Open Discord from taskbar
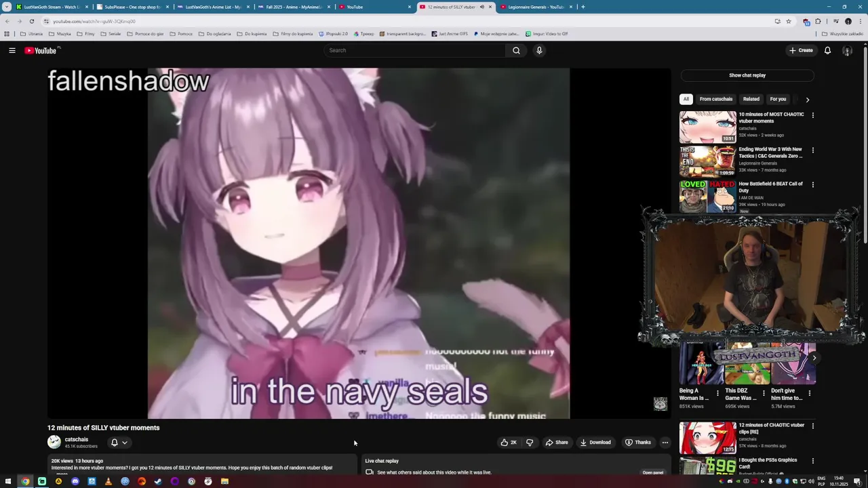The width and height of the screenshot is (868, 488). [75, 481]
